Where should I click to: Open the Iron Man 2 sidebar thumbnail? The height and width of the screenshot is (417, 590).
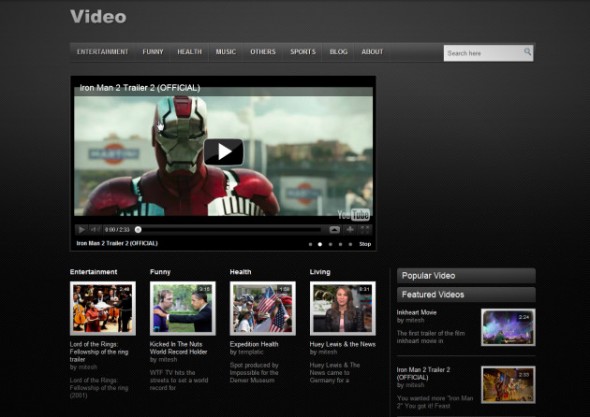(x=508, y=385)
